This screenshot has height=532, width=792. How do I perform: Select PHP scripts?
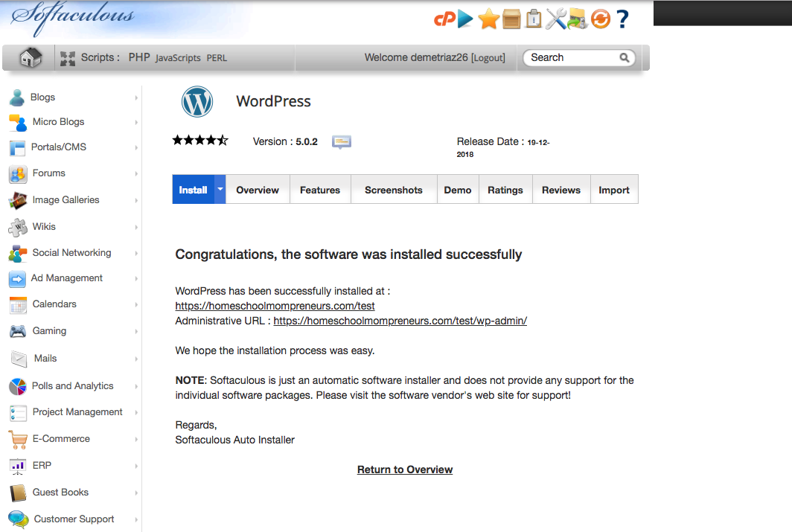139,57
